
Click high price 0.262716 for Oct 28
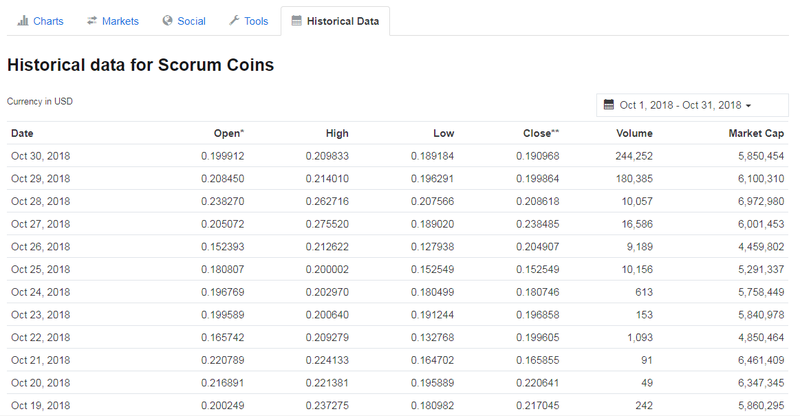pyautogui.click(x=327, y=201)
